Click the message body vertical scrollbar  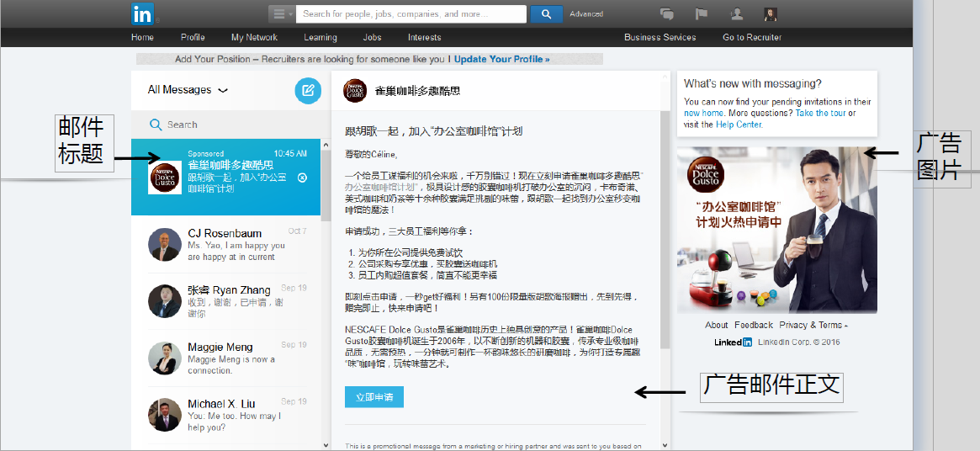[x=665, y=230]
